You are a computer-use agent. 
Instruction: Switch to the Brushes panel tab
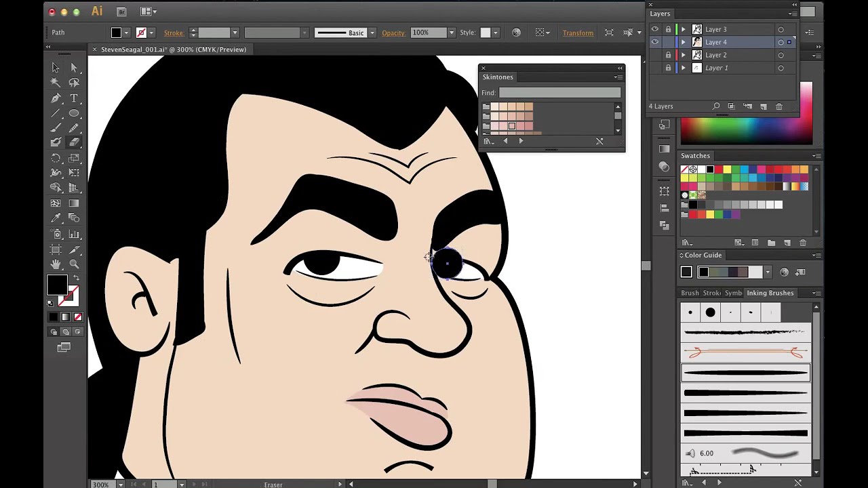(690, 293)
